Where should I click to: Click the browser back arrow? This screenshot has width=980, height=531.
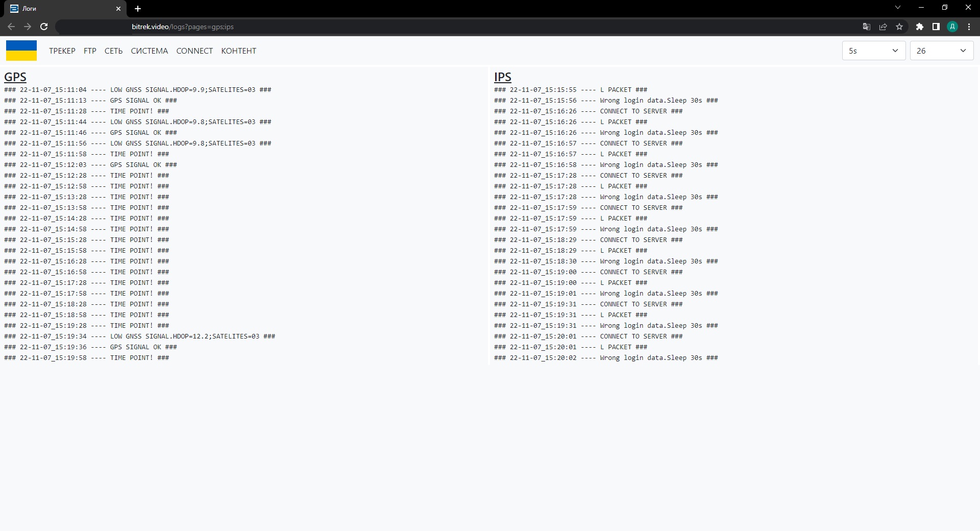(x=11, y=27)
